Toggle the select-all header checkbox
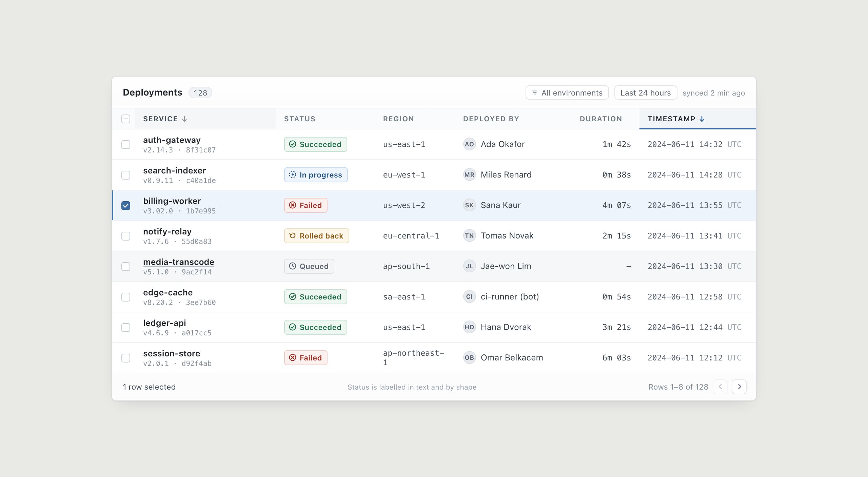Viewport: 868px width, 477px height. (126, 119)
